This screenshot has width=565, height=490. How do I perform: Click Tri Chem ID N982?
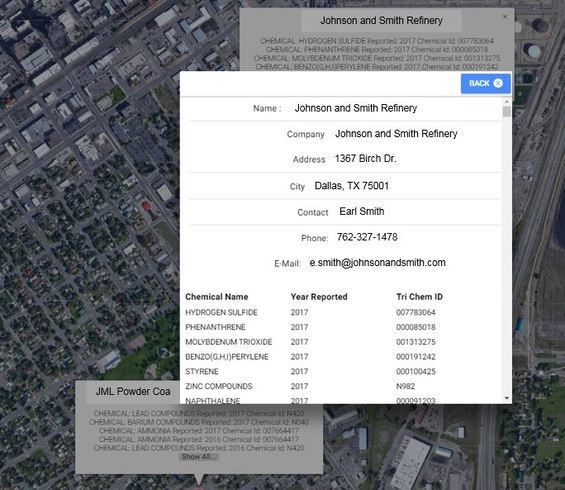click(x=405, y=386)
